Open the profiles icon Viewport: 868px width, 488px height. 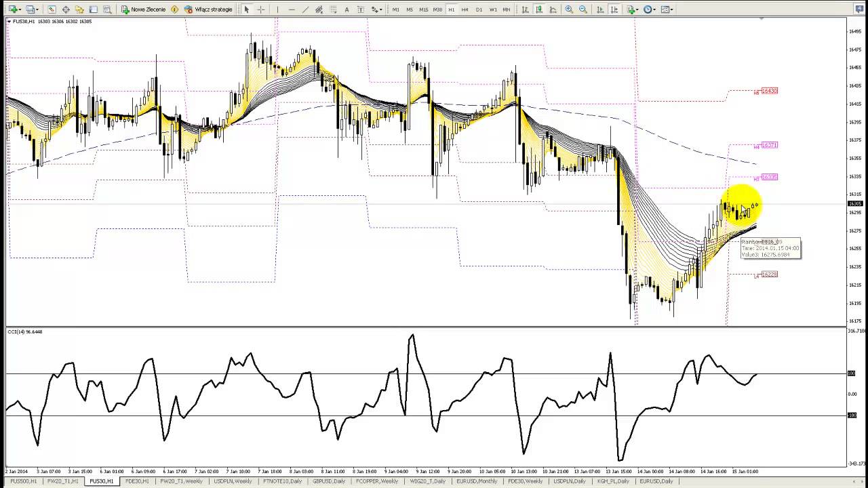(31, 9)
